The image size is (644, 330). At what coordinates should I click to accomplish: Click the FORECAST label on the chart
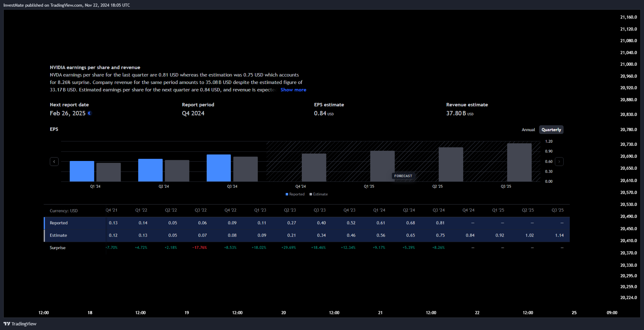(403, 176)
